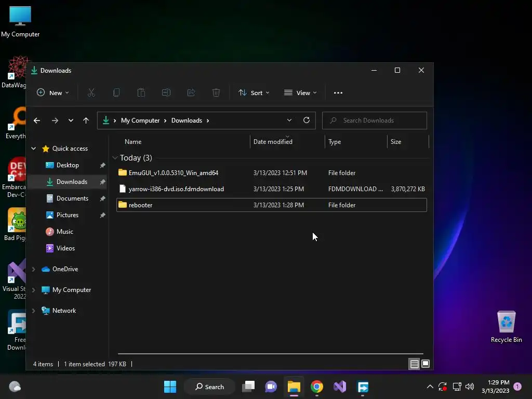The width and height of the screenshot is (532, 399).
Task: Expand My Computer in navigation pane
Action: 34,290
